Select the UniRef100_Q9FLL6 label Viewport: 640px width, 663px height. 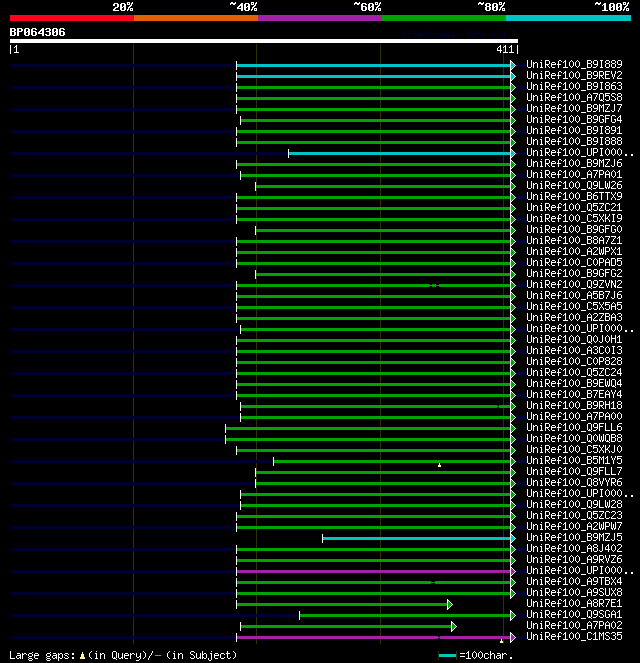point(574,427)
